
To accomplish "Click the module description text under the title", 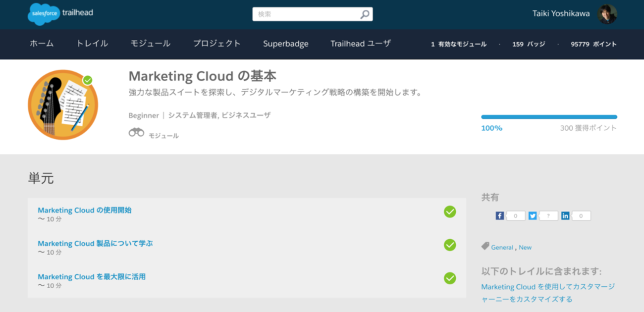I will click(x=275, y=92).
